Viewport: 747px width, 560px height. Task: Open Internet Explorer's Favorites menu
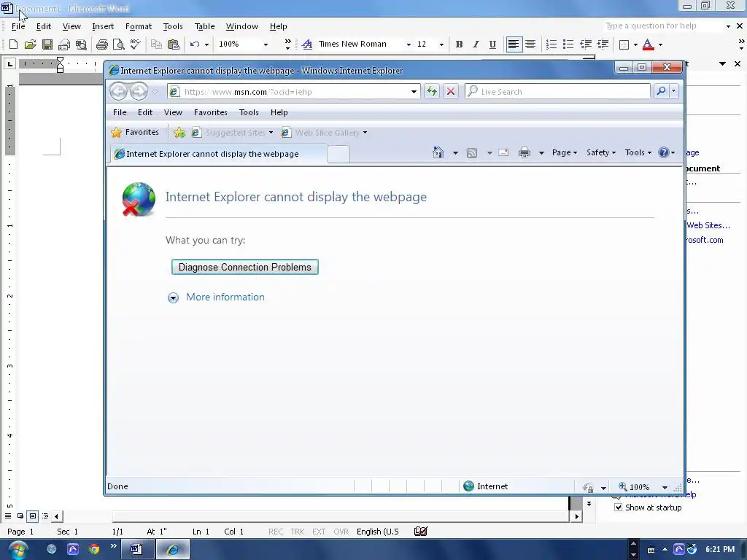click(x=210, y=112)
